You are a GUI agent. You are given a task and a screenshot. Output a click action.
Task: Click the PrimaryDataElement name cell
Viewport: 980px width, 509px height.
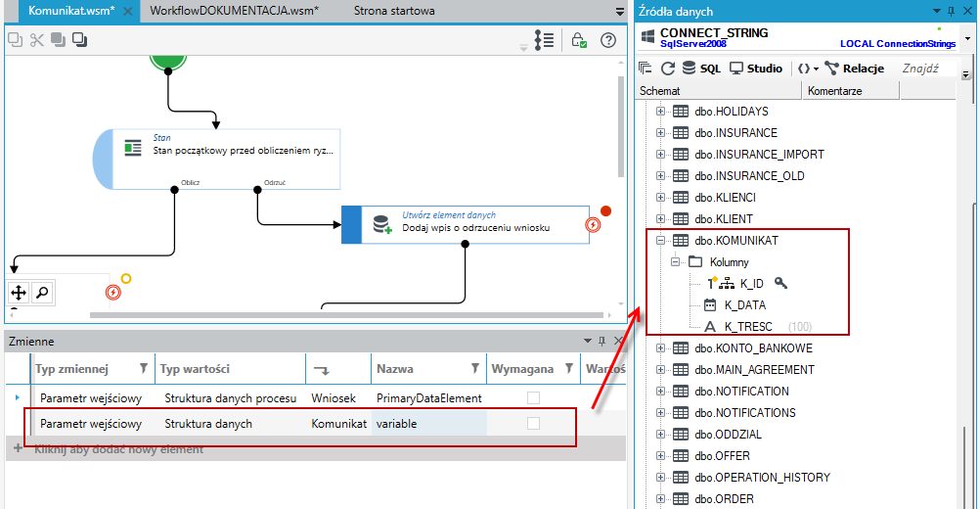pos(429,398)
